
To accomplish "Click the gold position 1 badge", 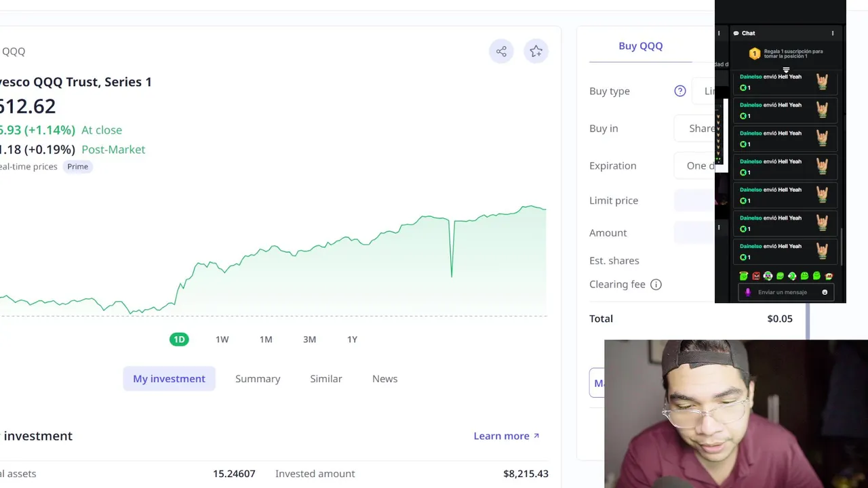I will click(x=754, y=54).
